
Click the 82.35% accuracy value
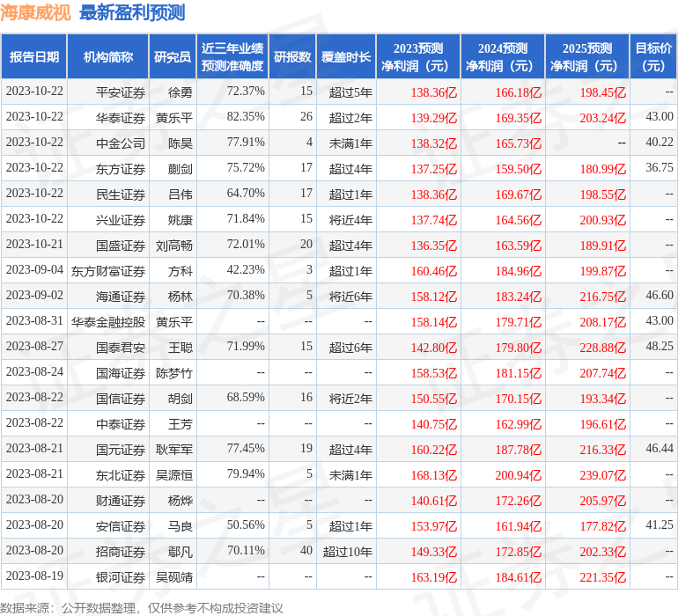click(246, 117)
